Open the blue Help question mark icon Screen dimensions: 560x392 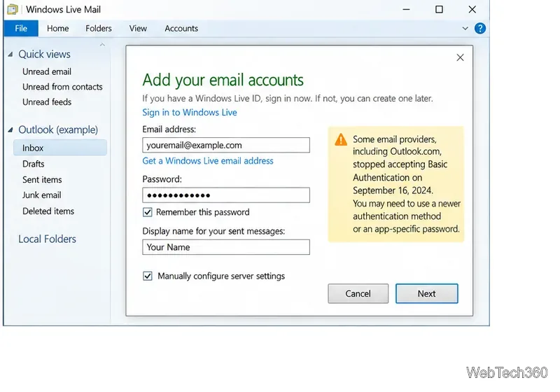[x=480, y=29]
